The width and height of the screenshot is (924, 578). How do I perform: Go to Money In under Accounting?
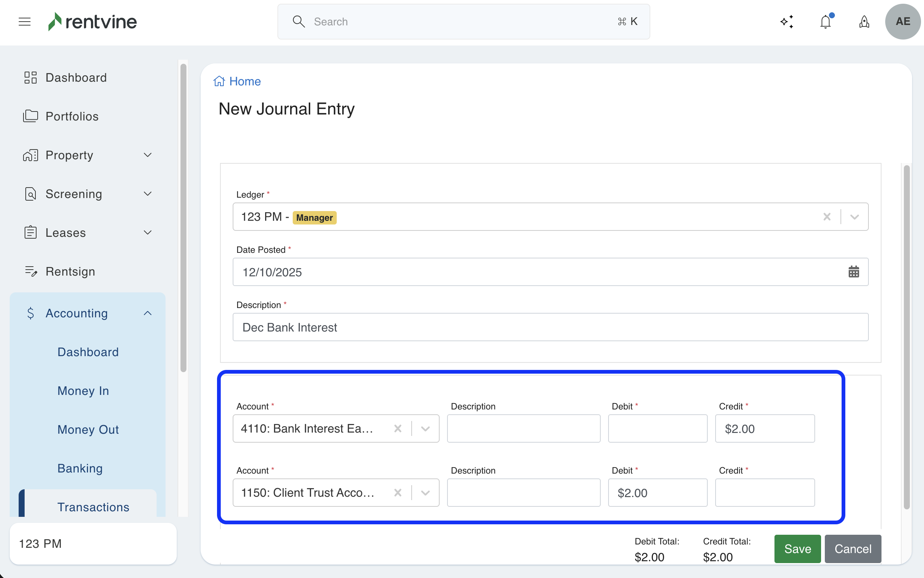[83, 391]
